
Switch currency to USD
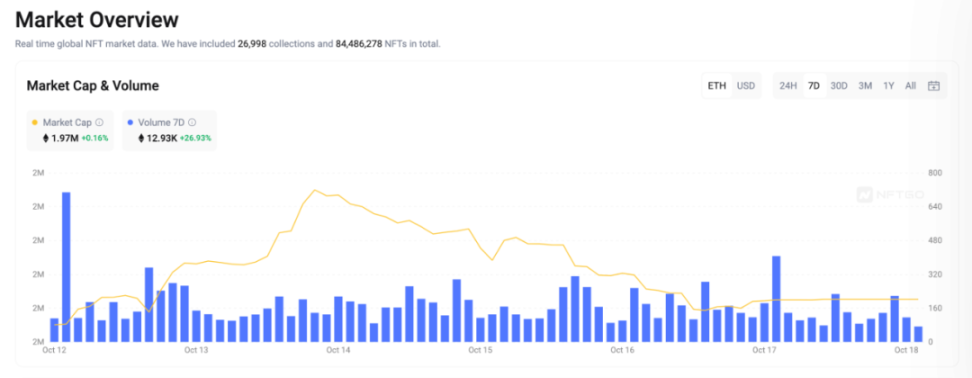746,86
